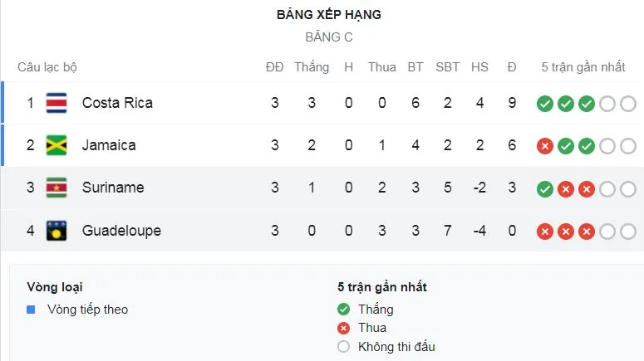Click Guadeloupe's first red loss icon
Viewport: 644px width, 361px height.
click(544, 231)
